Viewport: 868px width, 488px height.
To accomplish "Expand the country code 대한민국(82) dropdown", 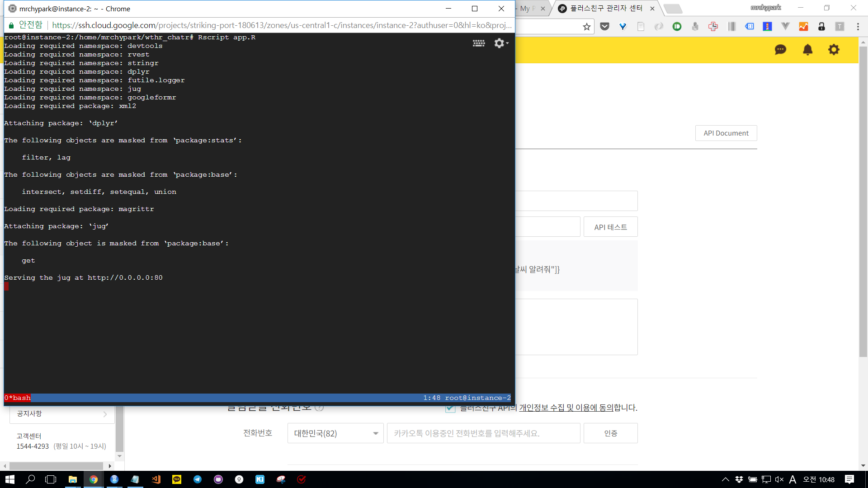I will (335, 433).
